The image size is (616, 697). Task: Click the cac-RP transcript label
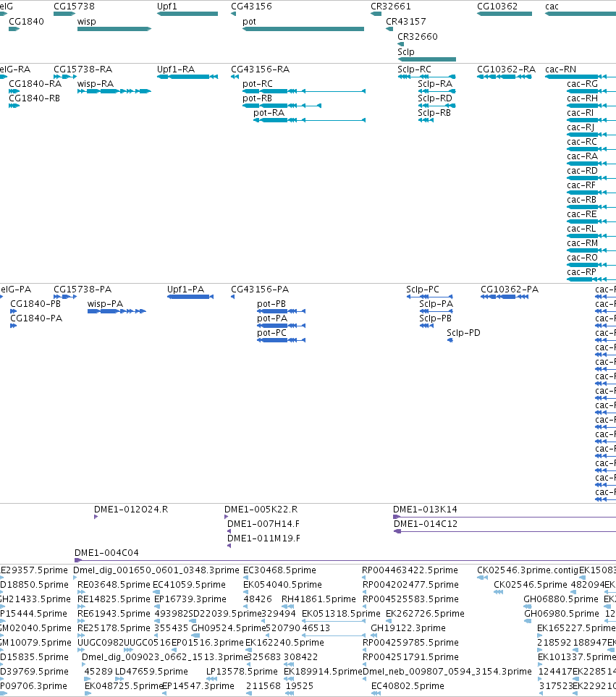click(x=582, y=271)
